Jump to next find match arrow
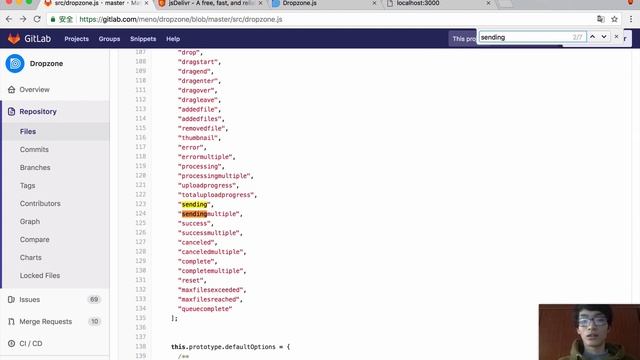 pos(604,37)
